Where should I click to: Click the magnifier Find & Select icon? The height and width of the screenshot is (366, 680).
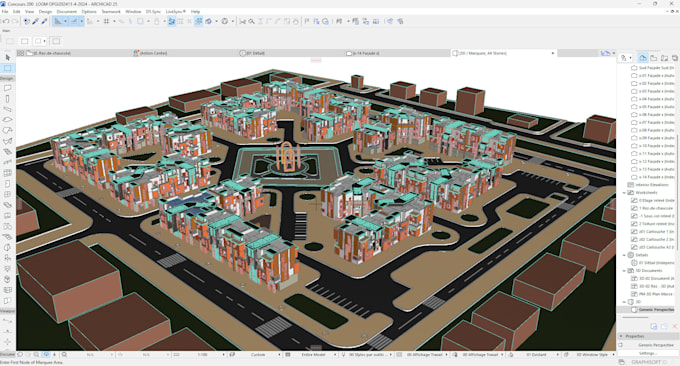251,21
